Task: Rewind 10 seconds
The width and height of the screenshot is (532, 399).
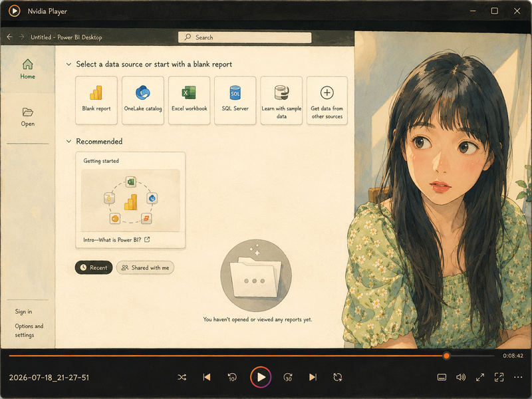Action: tap(232, 377)
